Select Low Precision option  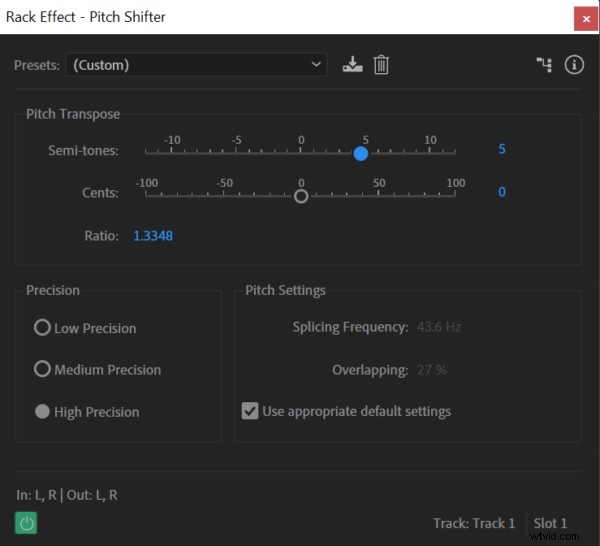click(x=42, y=327)
